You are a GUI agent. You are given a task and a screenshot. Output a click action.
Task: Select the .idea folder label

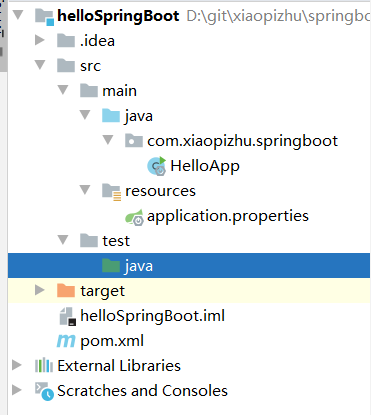pyautogui.click(x=97, y=41)
